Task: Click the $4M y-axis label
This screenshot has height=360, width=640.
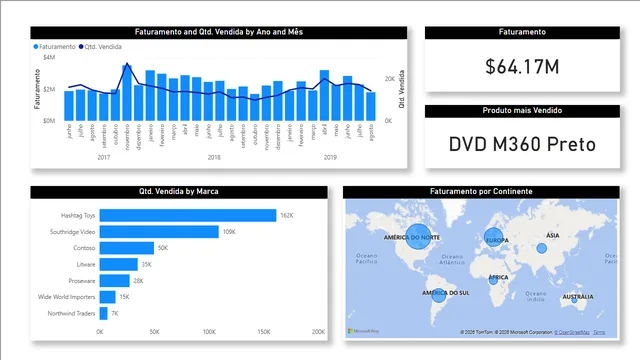Action: pos(49,58)
